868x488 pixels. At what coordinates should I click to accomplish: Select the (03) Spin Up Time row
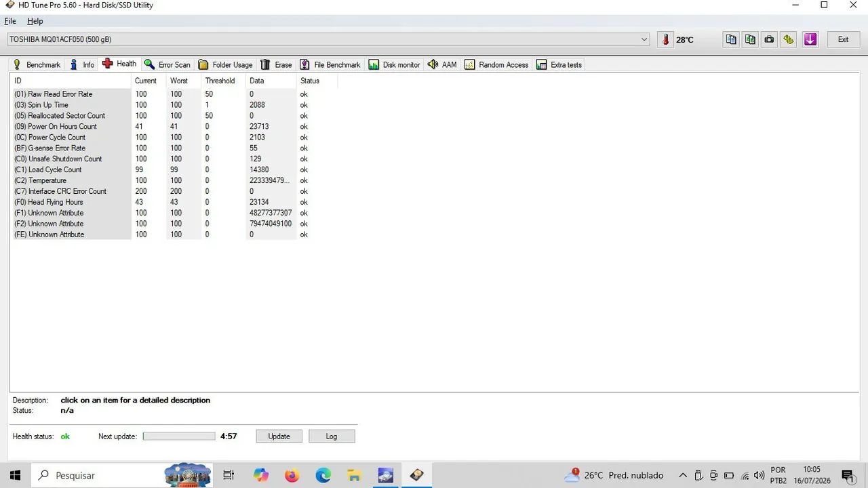tap(174, 105)
